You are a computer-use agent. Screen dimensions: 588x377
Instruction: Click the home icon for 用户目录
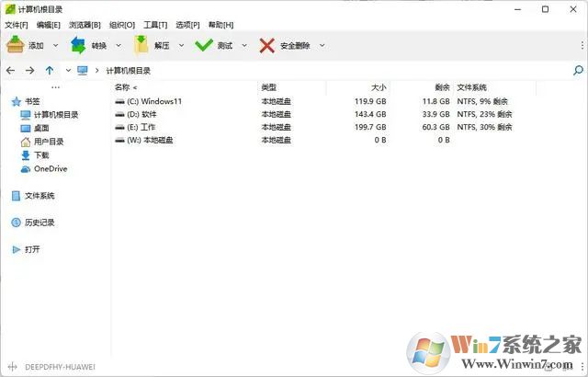[26, 142]
